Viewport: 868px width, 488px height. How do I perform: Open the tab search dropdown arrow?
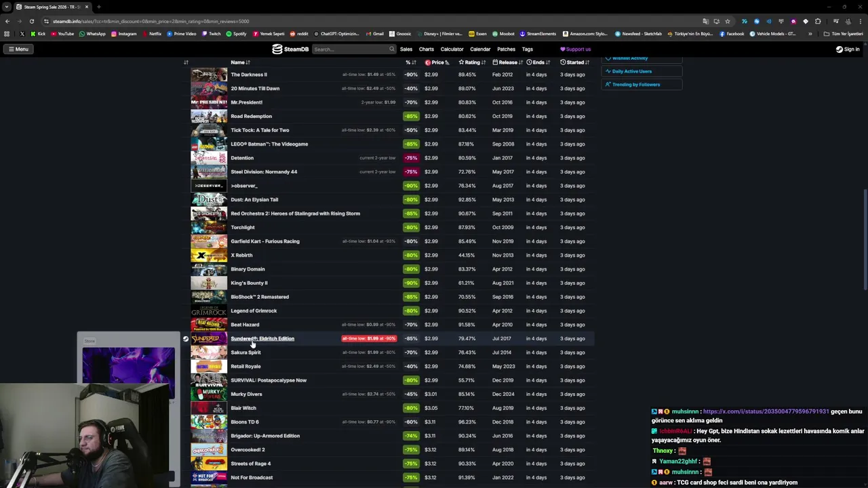pos(6,7)
